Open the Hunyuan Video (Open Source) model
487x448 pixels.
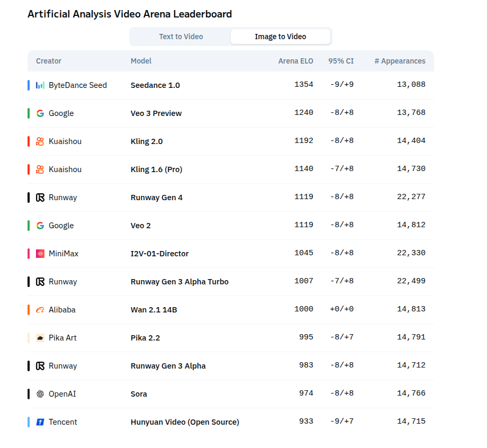coord(185,422)
